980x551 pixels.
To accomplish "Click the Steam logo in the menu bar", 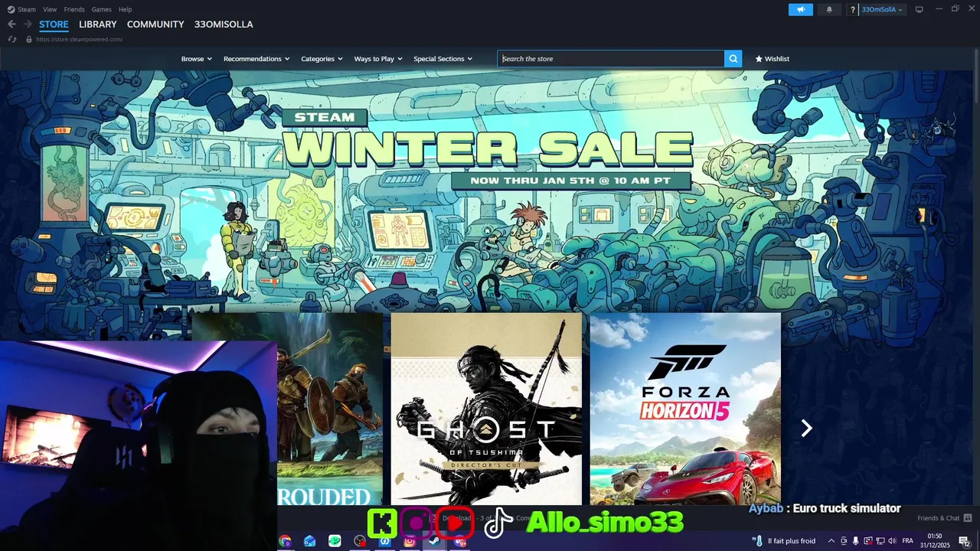I will pyautogui.click(x=11, y=9).
